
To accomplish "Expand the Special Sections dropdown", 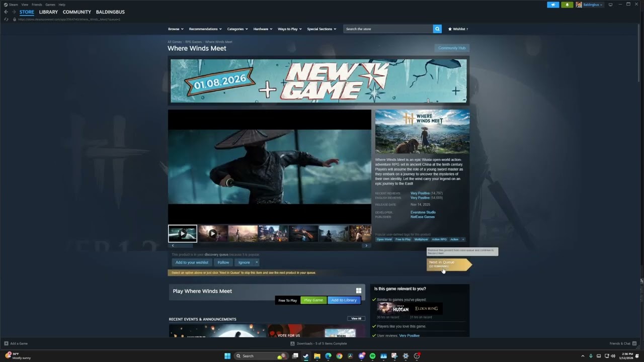I will tap(321, 29).
